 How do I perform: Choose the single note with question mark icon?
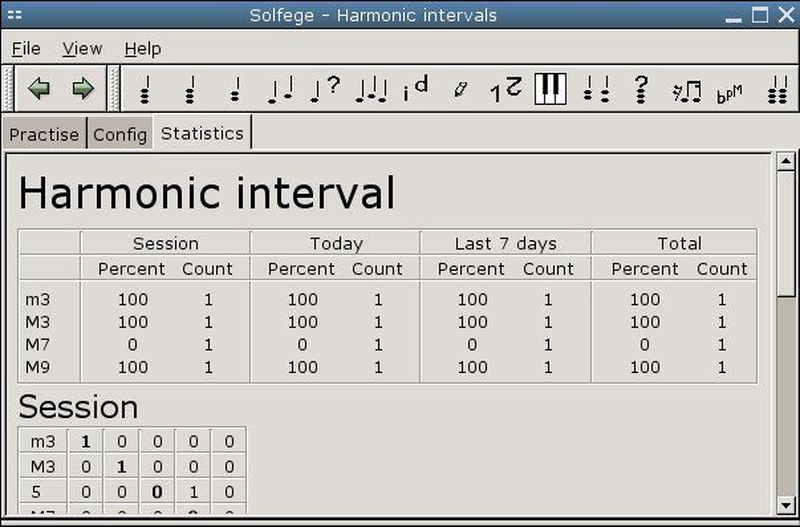pyautogui.click(x=325, y=89)
